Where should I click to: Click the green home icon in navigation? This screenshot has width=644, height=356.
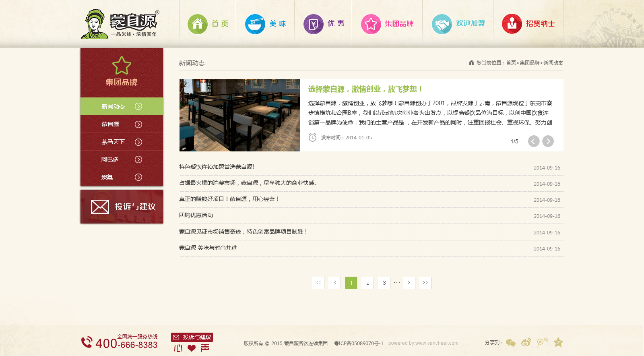[197, 24]
